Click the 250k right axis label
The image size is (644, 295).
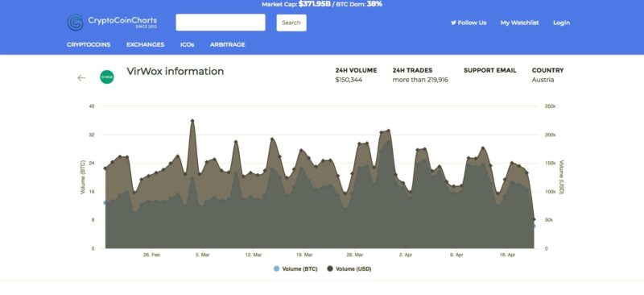point(551,106)
